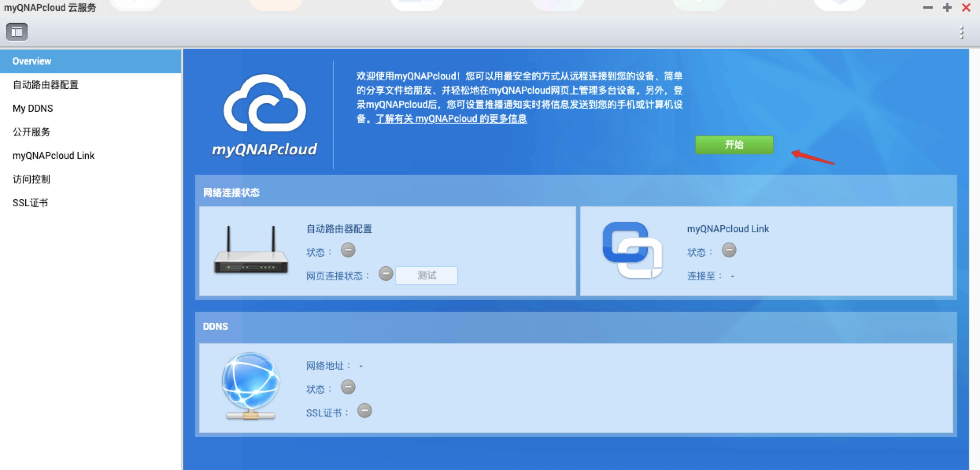Click the myQNAPcloud Link service icon
This screenshot has height=470, width=980.
click(x=633, y=251)
